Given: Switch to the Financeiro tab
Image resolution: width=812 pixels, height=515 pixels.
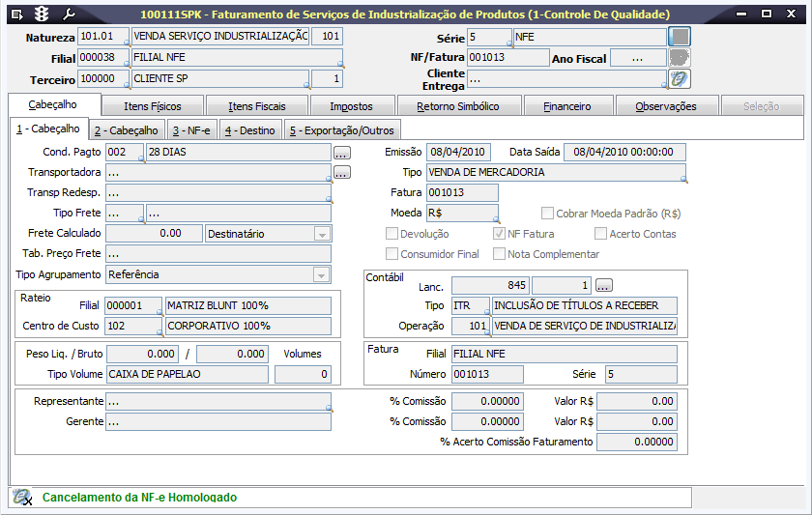Looking at the screenshot, I should (x=566, y=106).
